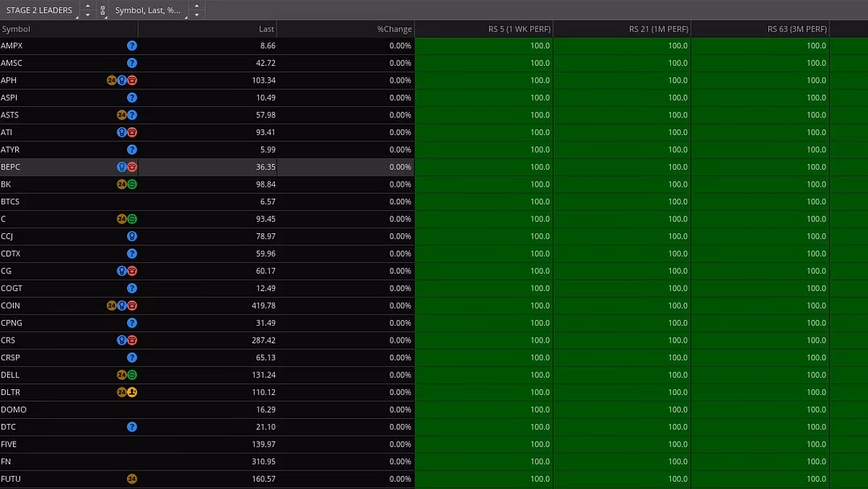Step to the next watchlist with the down arrow
Viewport: 868px width, 489px height.
(x=88, y=14)
